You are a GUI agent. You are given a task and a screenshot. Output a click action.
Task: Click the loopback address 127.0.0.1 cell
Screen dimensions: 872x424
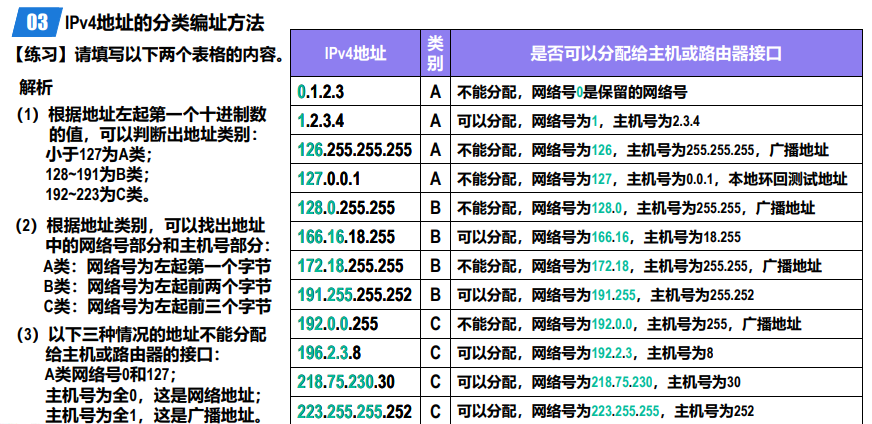pos(329,179)
